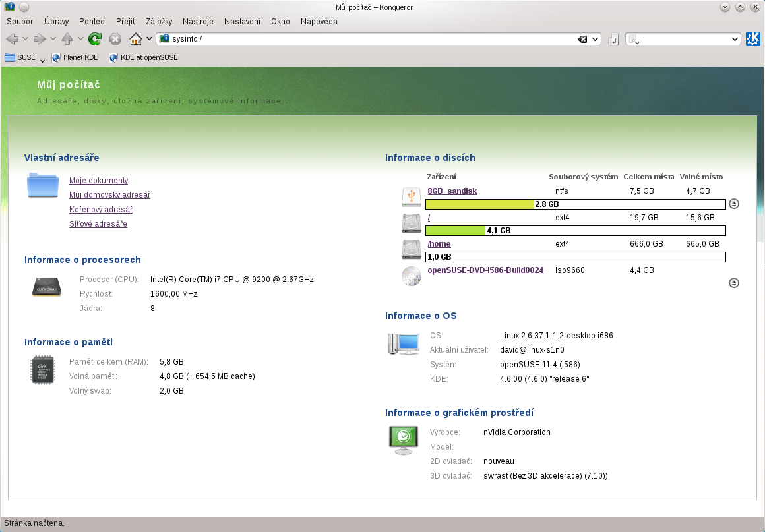Click the hard disk icon for root /
This screenshot has height=532, width=765.
click(x=412, y=223)
